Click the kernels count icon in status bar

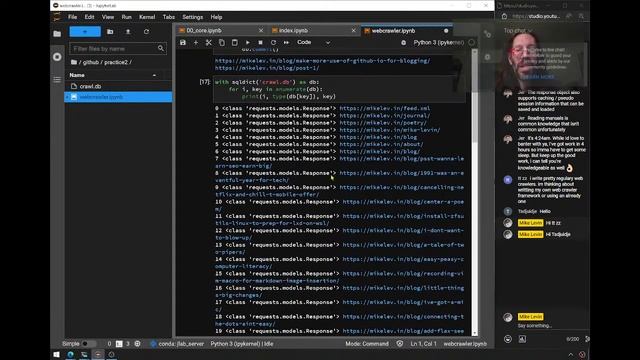pyautogui.click(x=138, y=344)
